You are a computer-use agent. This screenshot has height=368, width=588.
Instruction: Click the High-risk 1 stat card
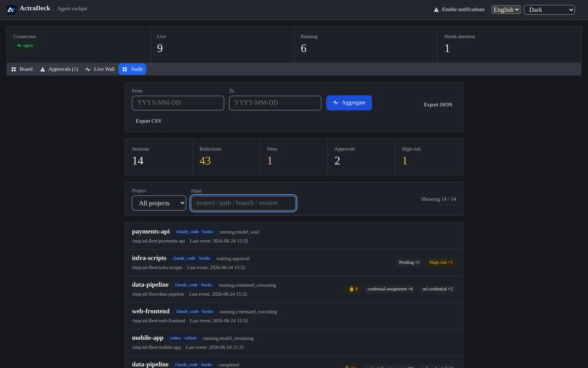tap(429, 157)
